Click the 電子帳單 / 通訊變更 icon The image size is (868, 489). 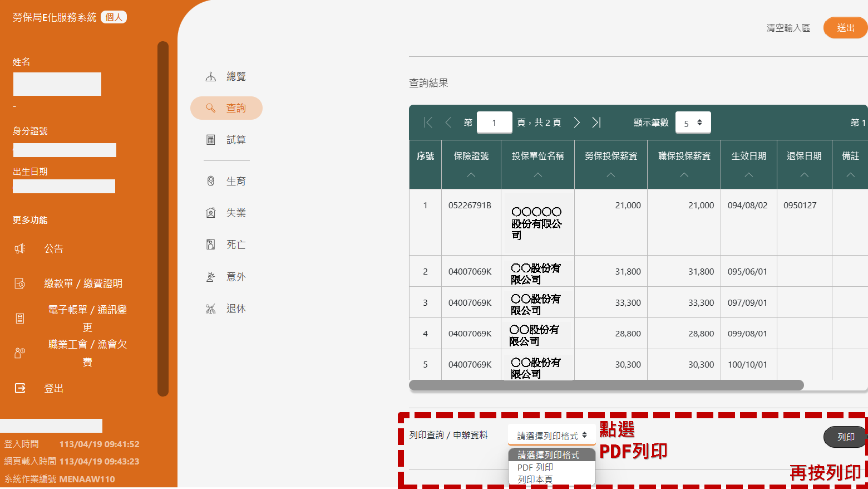(20, 319)
